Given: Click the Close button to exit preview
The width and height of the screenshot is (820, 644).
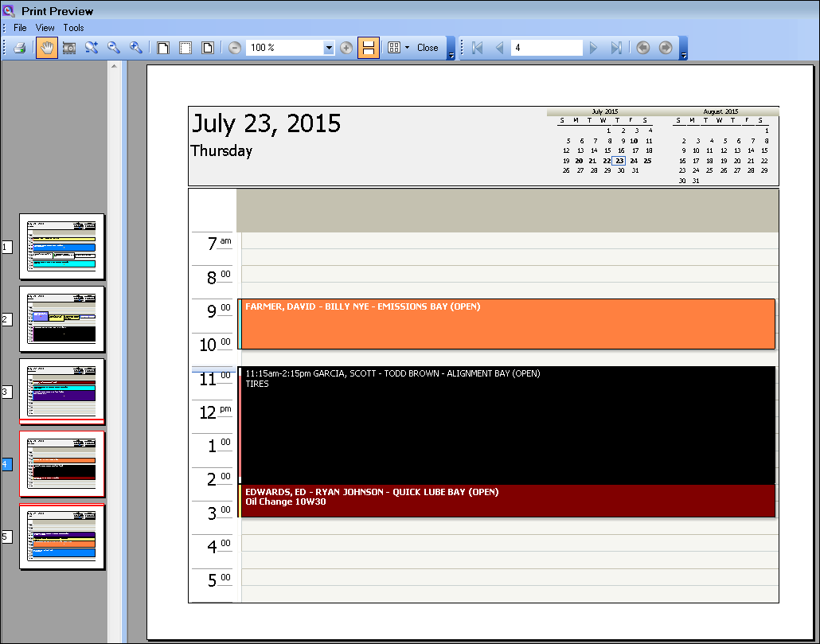Looking at the screenshot, I should pyautogui.click(x=428, y=48).
